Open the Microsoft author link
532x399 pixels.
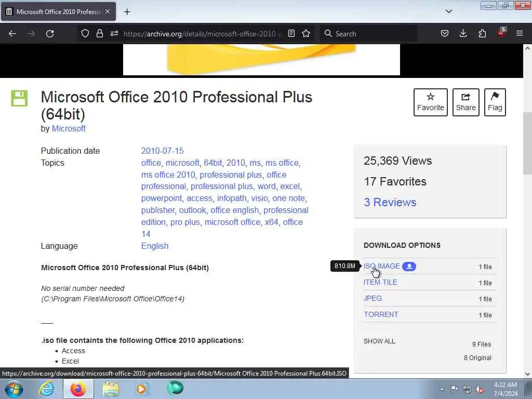(x=69, y=129)
